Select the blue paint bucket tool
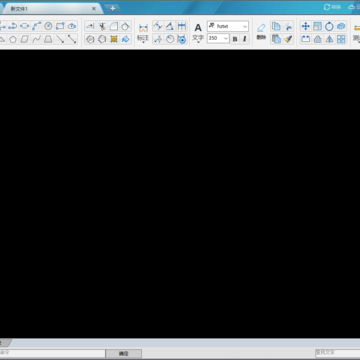This screenshot has height=360, width=360. click(126, 39)
